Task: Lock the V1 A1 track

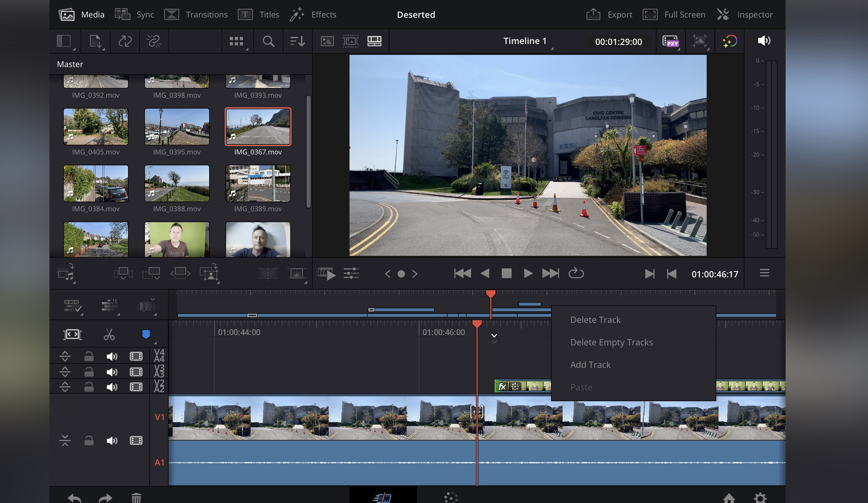Action: [x=89, y=440]
